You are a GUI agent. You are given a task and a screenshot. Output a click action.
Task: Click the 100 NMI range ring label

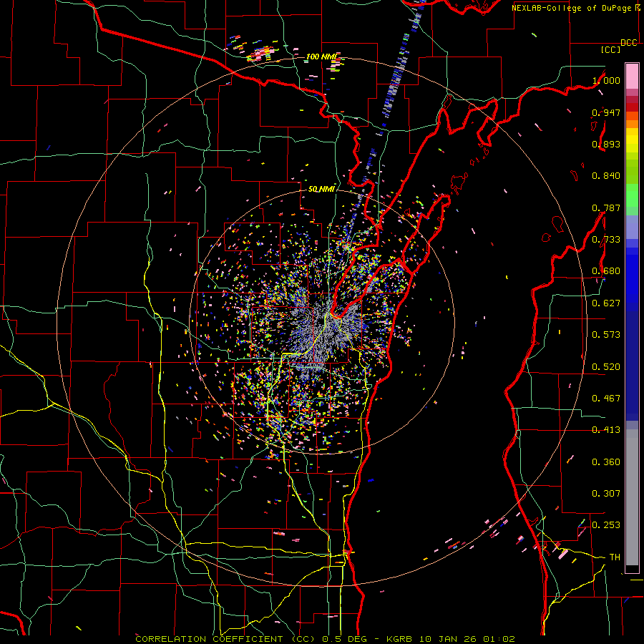pos(321,57)
